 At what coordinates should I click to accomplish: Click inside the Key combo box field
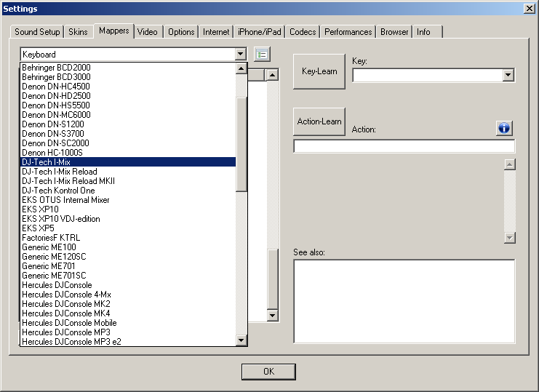pyautogui.click(x=428, y=75)
